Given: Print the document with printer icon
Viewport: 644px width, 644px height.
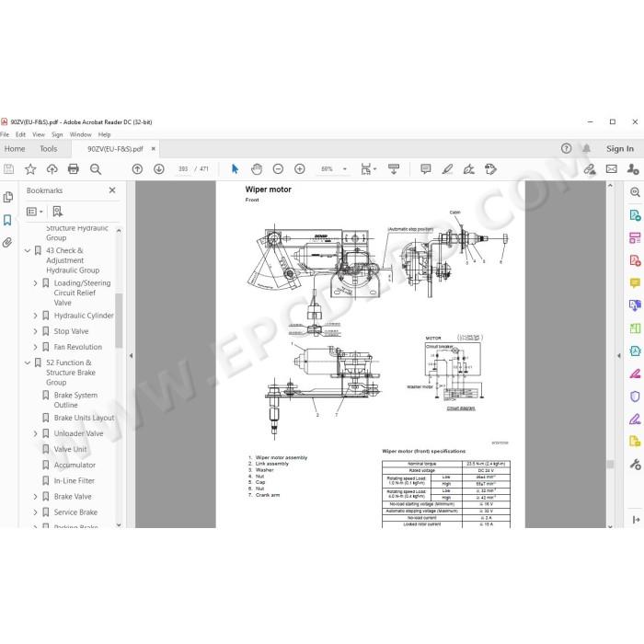Looking at the screenshot, I should [73, 168].
